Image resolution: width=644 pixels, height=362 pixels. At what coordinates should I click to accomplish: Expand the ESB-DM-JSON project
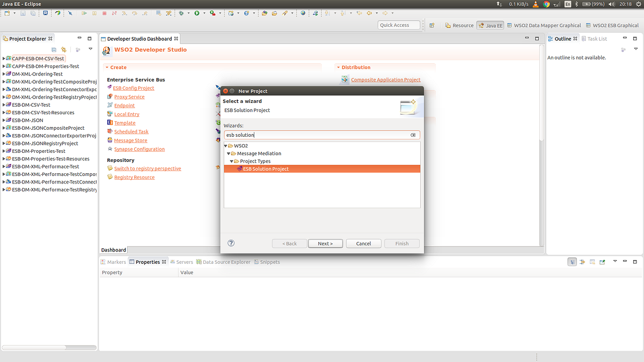click(x=3, y=120)
